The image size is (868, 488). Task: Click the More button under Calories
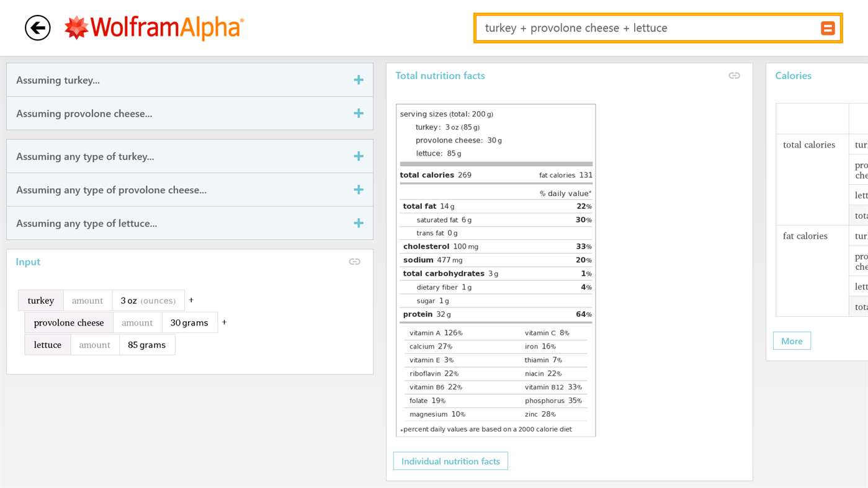point(792,341)
